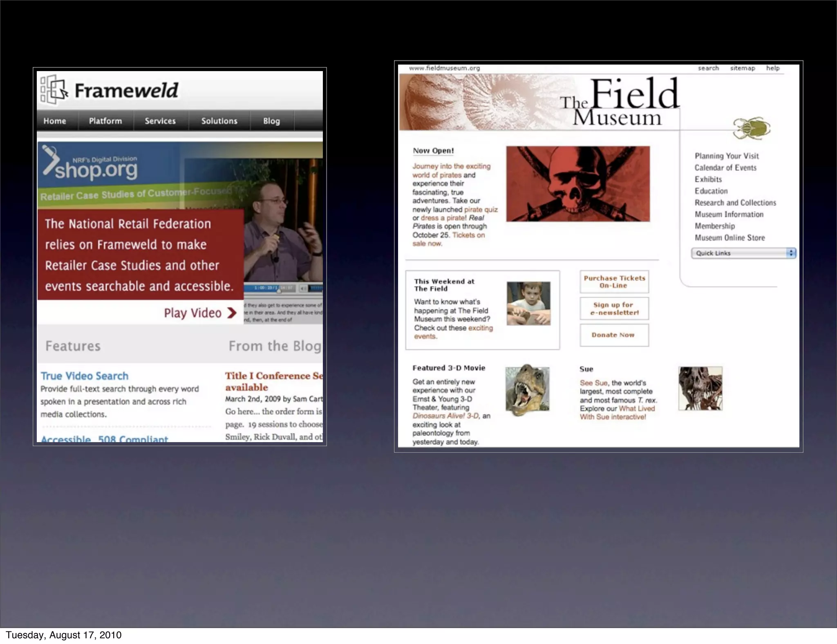Open the exciting events link

click(454, 332)
